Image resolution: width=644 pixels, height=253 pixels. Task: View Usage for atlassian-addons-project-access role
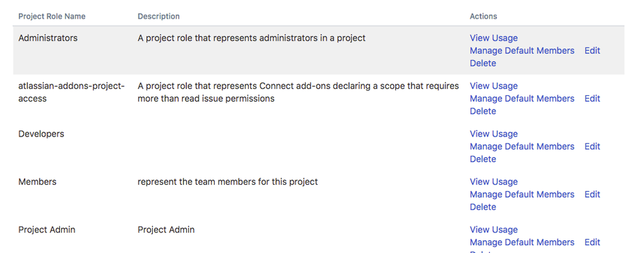click(x=494, y=86)
